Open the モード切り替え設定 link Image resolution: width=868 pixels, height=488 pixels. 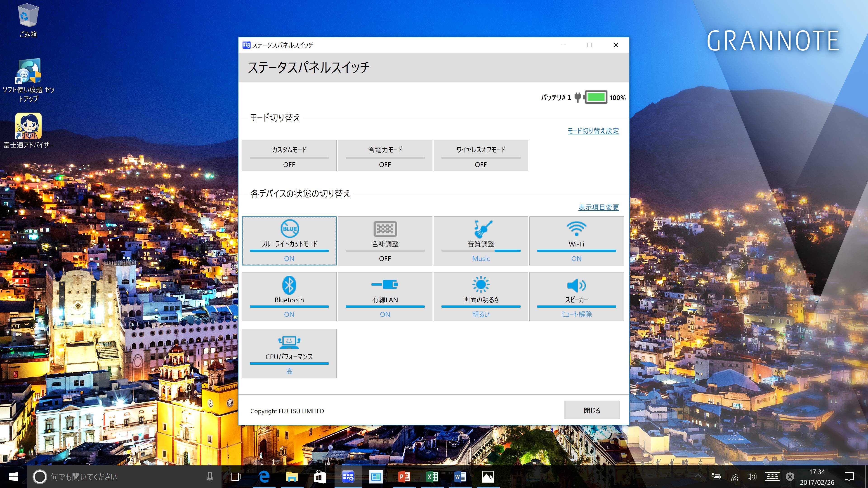pyautogui.click(x=593, y=131)
